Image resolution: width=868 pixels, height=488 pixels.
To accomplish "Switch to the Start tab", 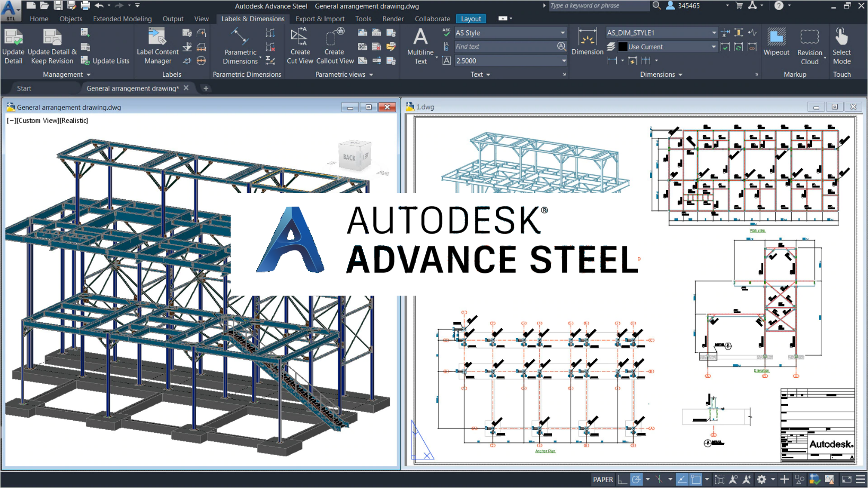I will tap(23, 88).
